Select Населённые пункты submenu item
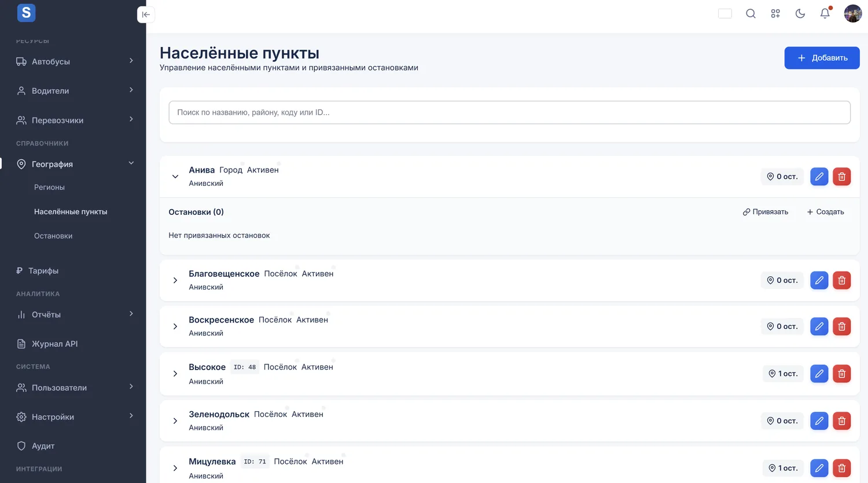 click(x=71, y=212)
